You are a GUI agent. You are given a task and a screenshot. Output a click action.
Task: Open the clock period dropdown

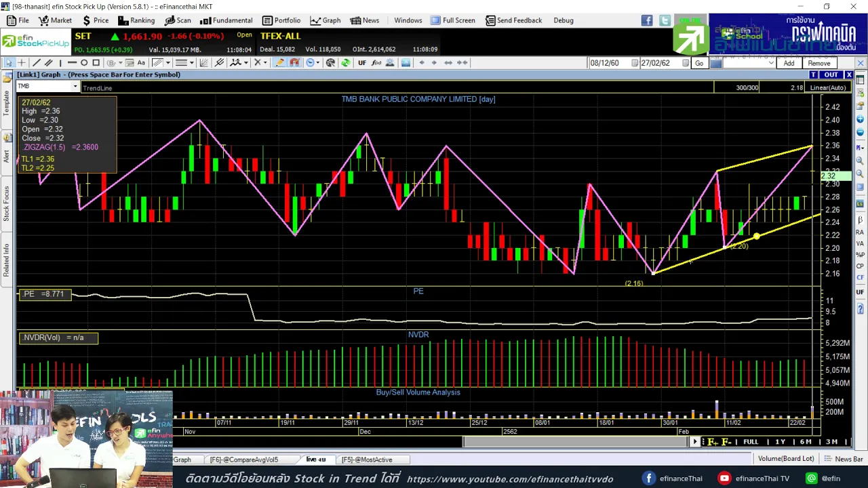click(318, 62)
